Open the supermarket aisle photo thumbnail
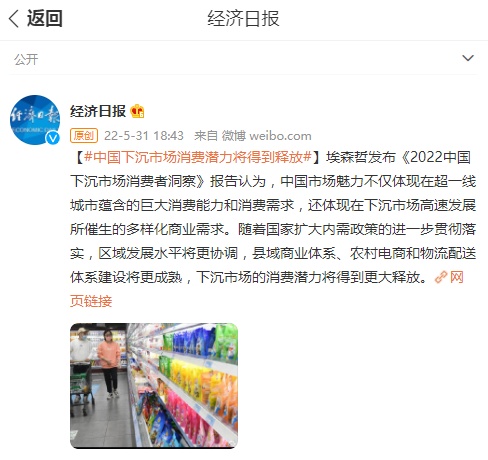The height and width of the screenshot is (460, 488). click(x=154, y=386)
